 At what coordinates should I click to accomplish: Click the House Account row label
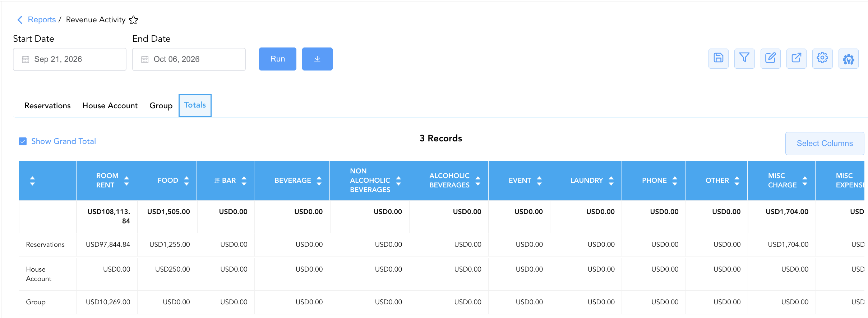point(38,274)
